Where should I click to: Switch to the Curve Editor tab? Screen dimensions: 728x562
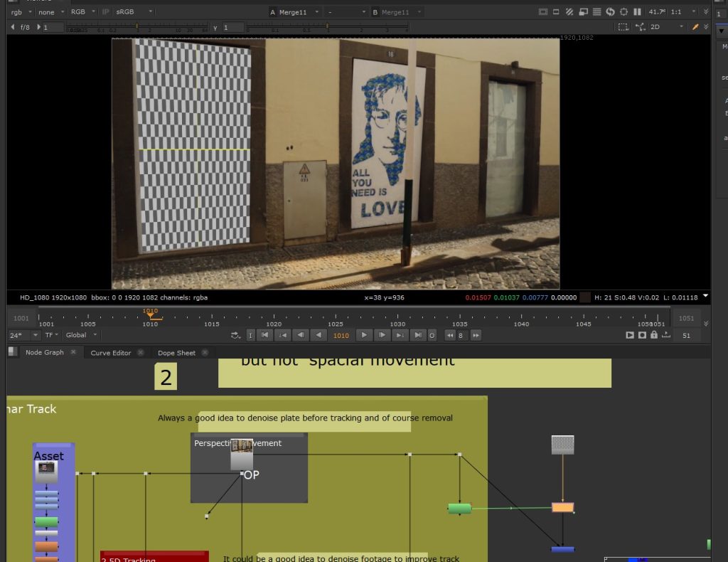coord(110,353)
